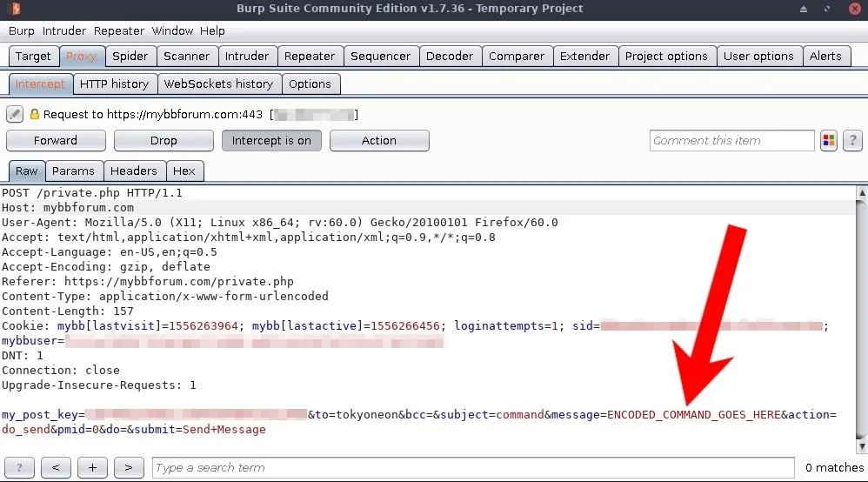Click the Connection: close header

tap(61, 371)
